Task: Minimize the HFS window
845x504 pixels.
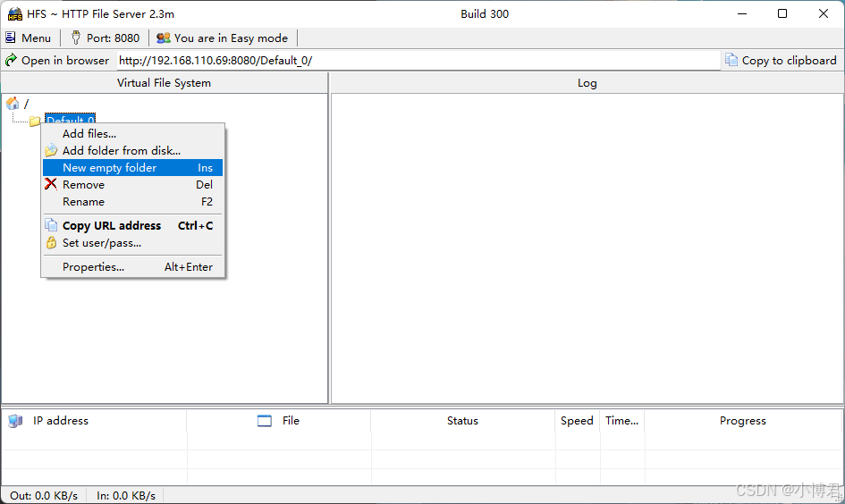Action: [742, 14]
